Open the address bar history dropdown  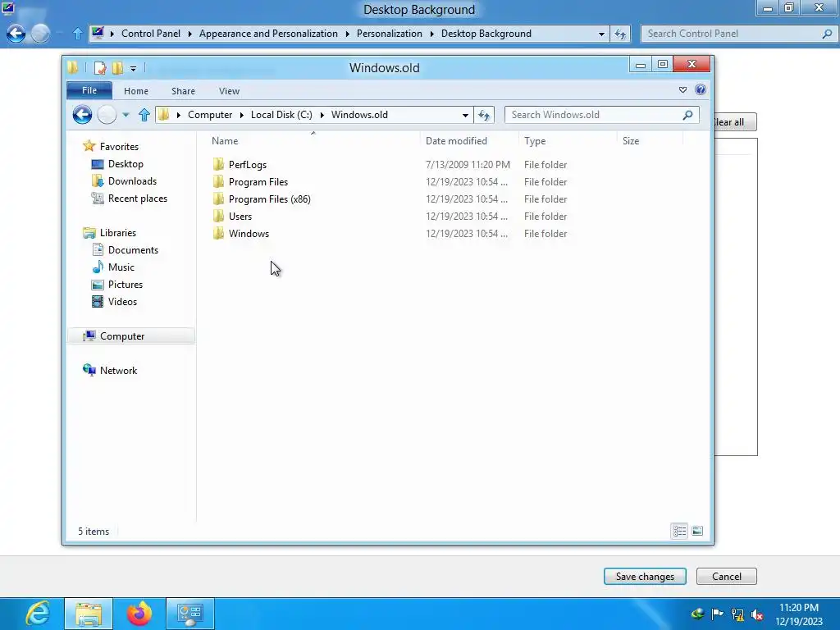pyautogui.click(x=465, y=115)
